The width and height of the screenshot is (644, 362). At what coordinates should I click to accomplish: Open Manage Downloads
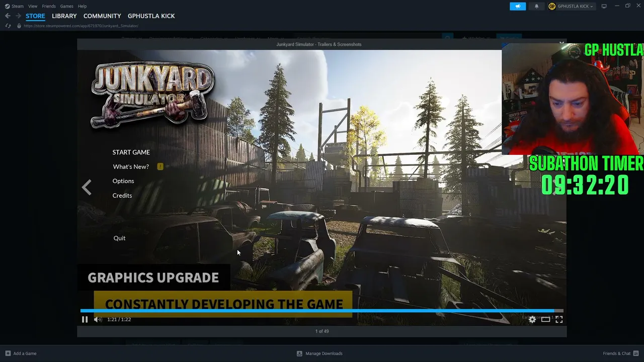click(x=319, y=353)
